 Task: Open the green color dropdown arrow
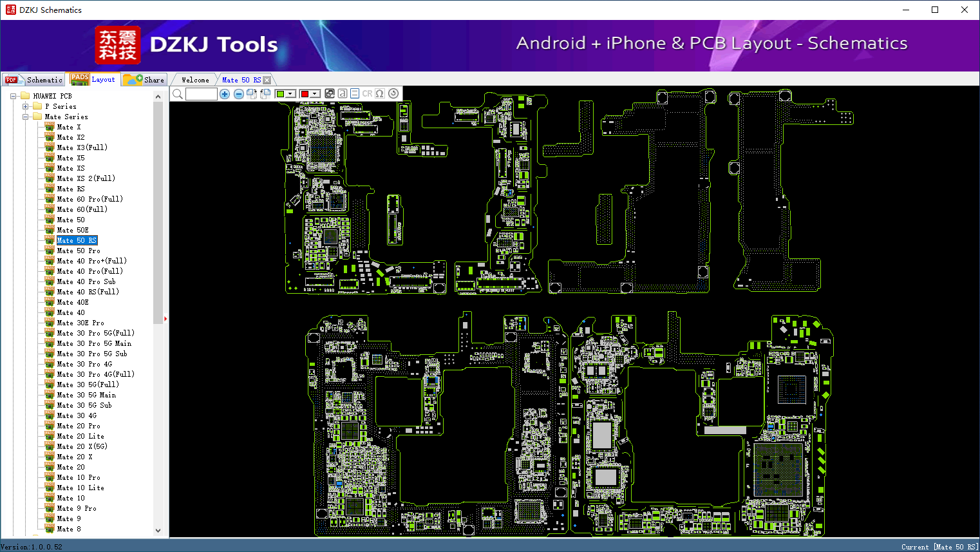291,94
